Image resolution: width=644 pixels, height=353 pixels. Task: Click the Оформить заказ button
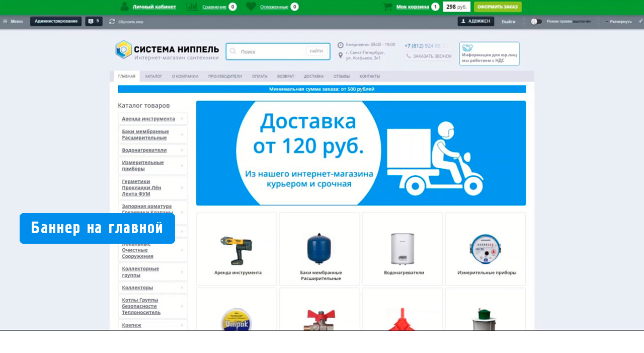coord(498,7)
